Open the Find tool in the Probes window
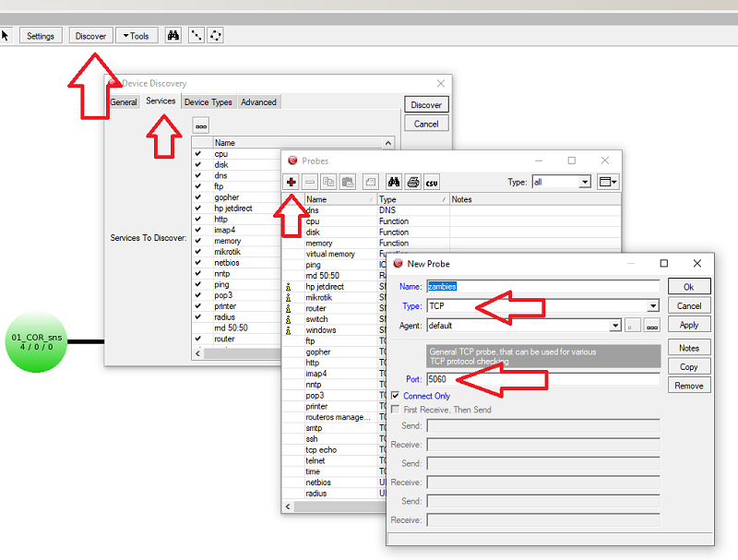Screen dimensions: 738x560 coord(395,182)
